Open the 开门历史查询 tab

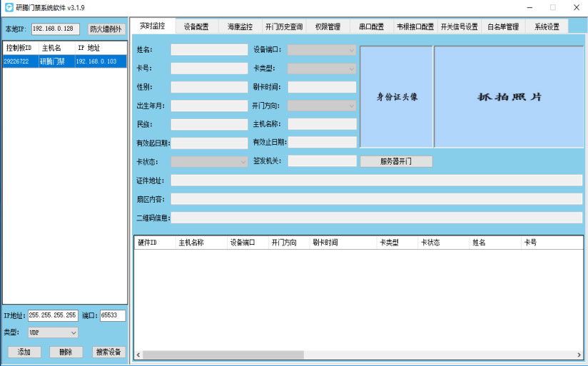(x=284, y=27)
